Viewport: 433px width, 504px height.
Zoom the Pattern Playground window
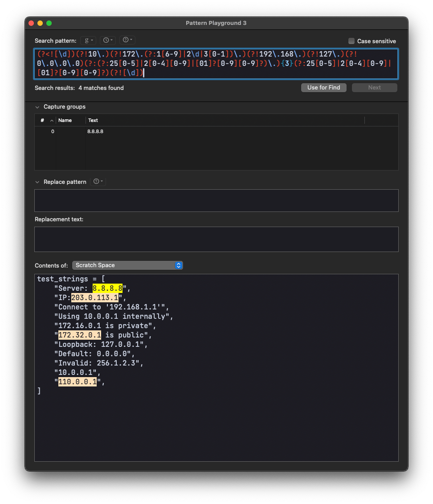[49, 23]
